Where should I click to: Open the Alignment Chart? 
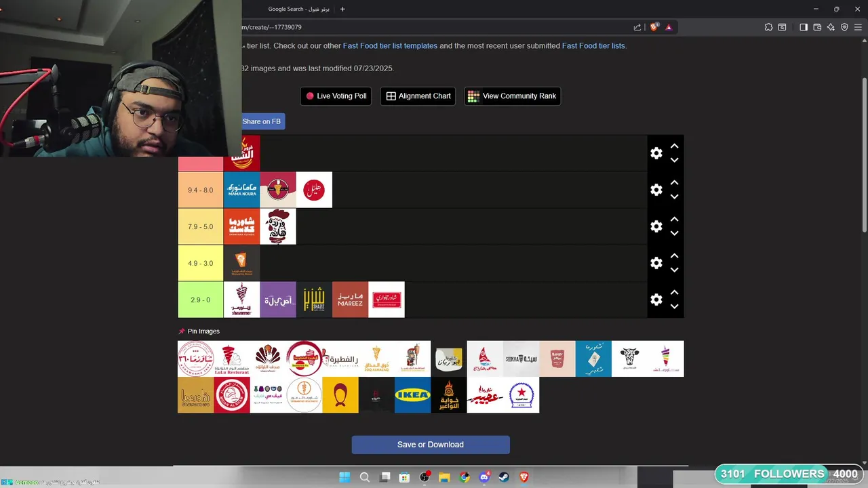[x=418, y=96]
